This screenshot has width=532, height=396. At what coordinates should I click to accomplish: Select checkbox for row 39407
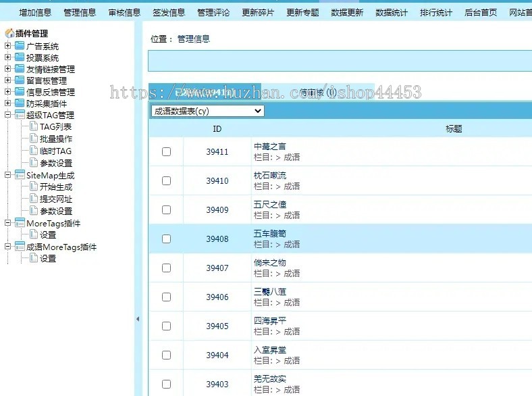[x=166, y=268]
